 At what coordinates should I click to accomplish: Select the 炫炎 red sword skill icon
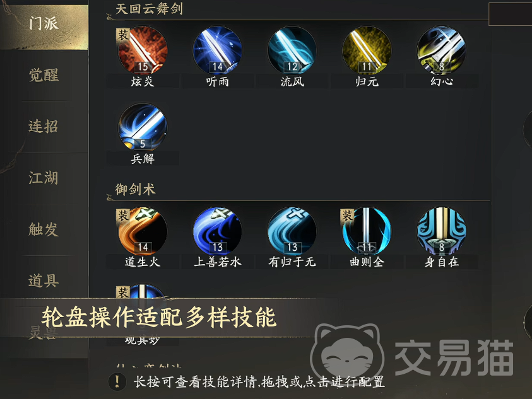[x=143, y=50]
